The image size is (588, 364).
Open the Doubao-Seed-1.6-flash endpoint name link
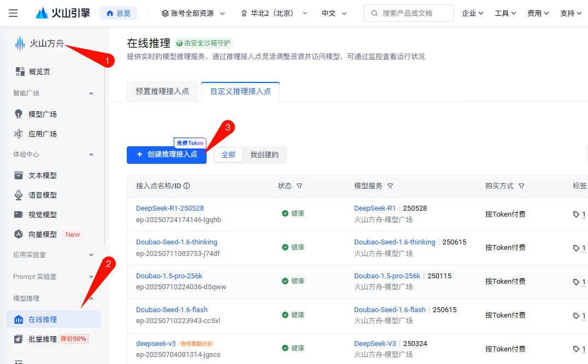(172, 309)
